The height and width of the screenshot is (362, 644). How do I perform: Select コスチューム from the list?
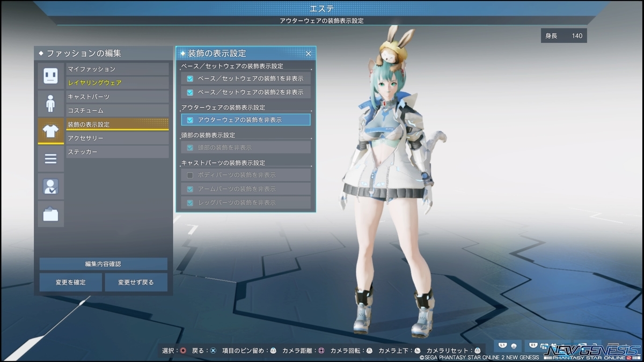pyautogui.click(x=118, y=110)
